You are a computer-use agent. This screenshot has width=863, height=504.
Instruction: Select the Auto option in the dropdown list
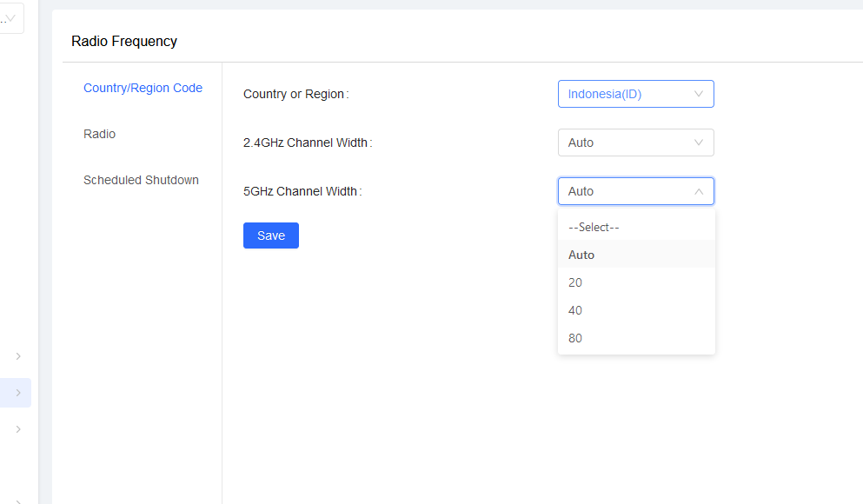click(x=636, y=255)
